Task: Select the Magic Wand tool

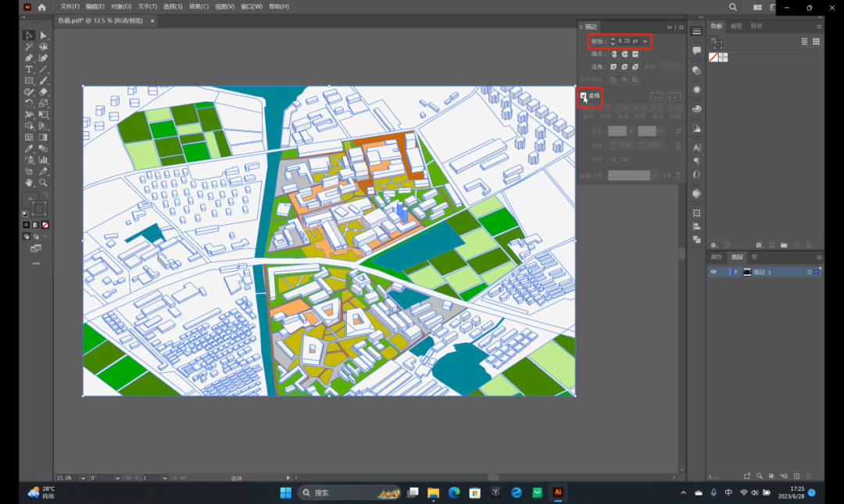Action: [x=29, y=47]
